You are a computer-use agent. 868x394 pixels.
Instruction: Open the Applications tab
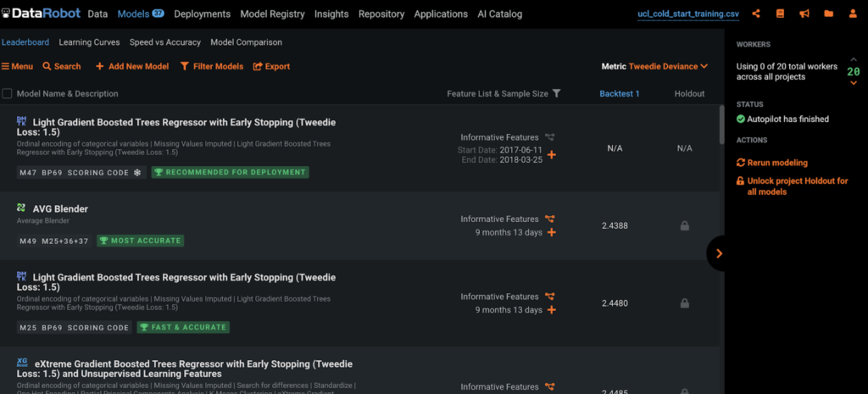point(441,14)
